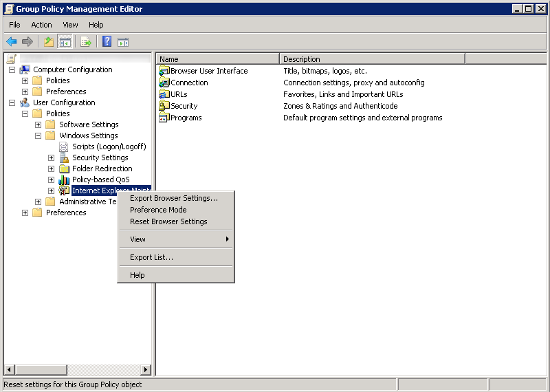The image size is (550, 392).
Task: Expand the Internet Explorer Maintenance node
Action: 51,191
